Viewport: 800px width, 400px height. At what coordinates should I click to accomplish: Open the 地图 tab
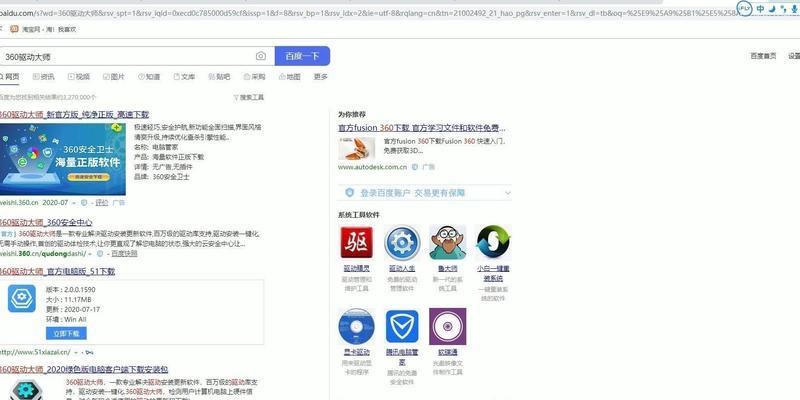290,77
